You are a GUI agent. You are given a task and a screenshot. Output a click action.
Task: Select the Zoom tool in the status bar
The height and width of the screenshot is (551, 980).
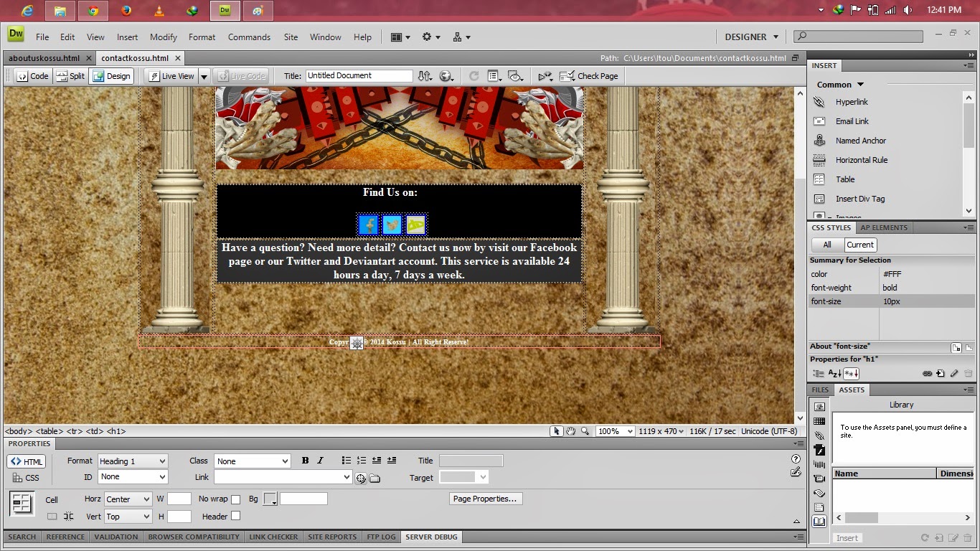(585, 431)
